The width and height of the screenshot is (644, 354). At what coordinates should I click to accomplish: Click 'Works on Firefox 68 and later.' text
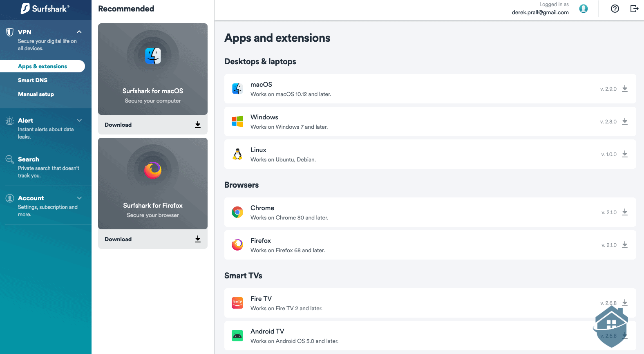click(x=288, y=250)
